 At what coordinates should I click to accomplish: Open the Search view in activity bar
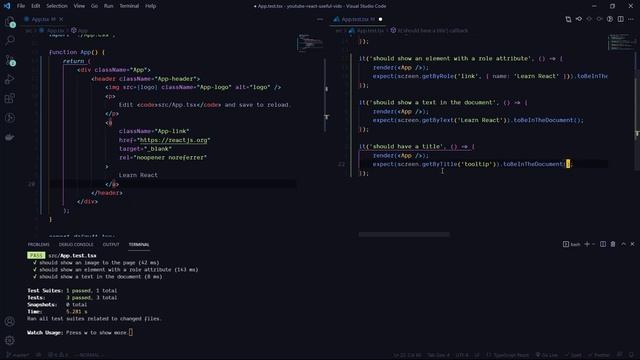pos(10,40)
